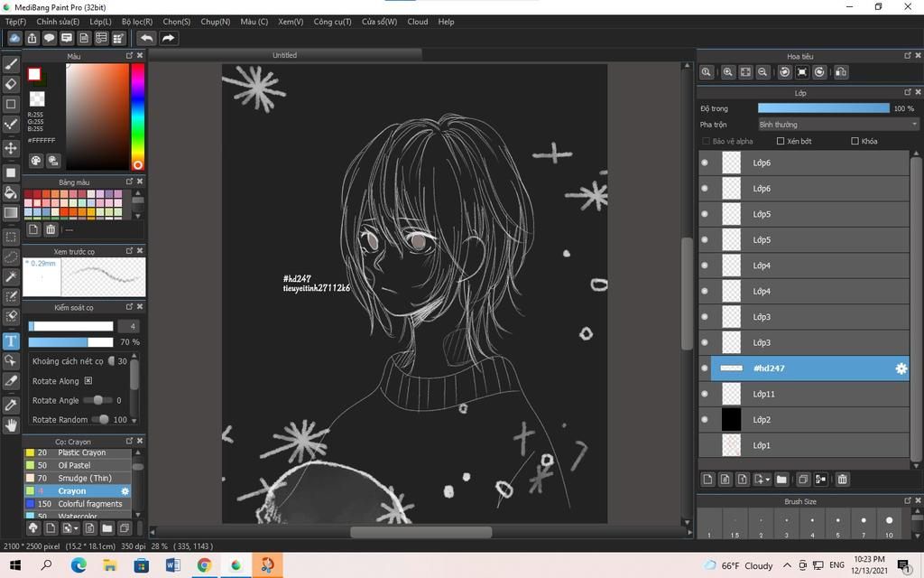The height and width of the screenshot is (578, 924).
Task: Open the color wheel palette icon
Action: point(36,161)
